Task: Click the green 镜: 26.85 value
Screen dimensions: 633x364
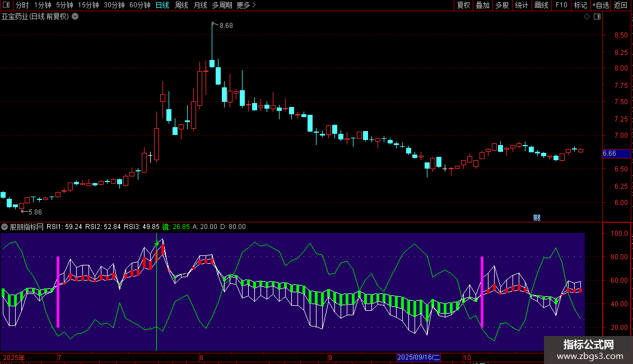Action: (176, 227)
